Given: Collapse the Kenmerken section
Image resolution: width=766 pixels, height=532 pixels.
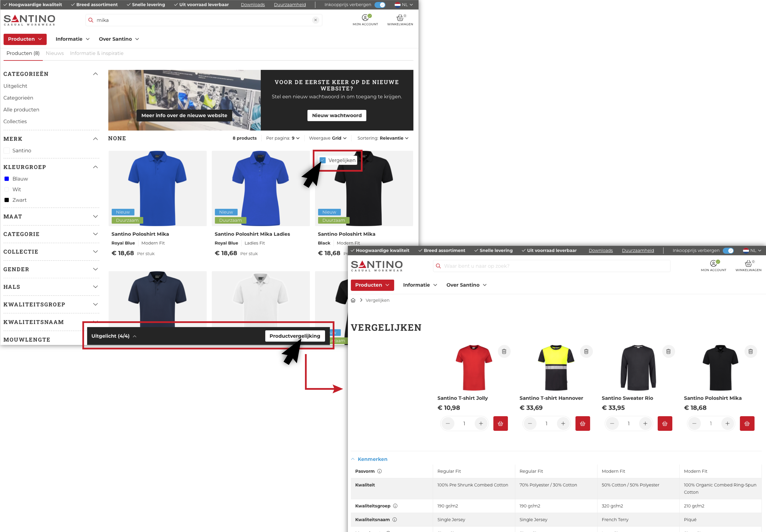Looking at the screenshot, I should (369, 459).
